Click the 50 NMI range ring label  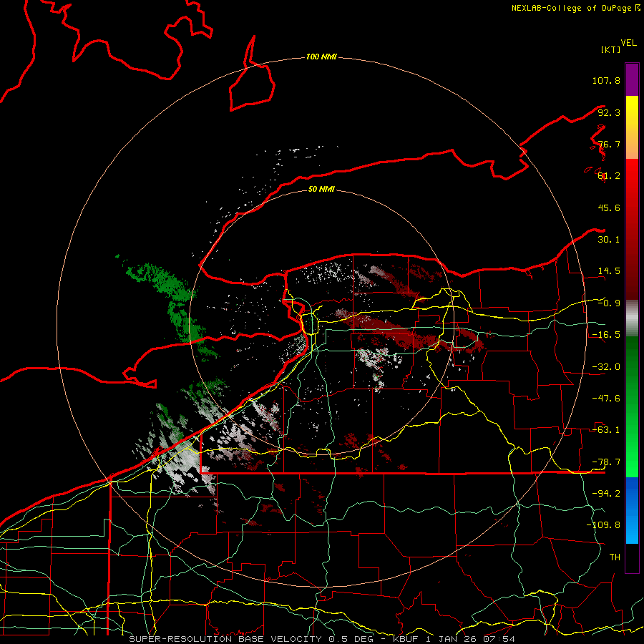click(321, 190)
